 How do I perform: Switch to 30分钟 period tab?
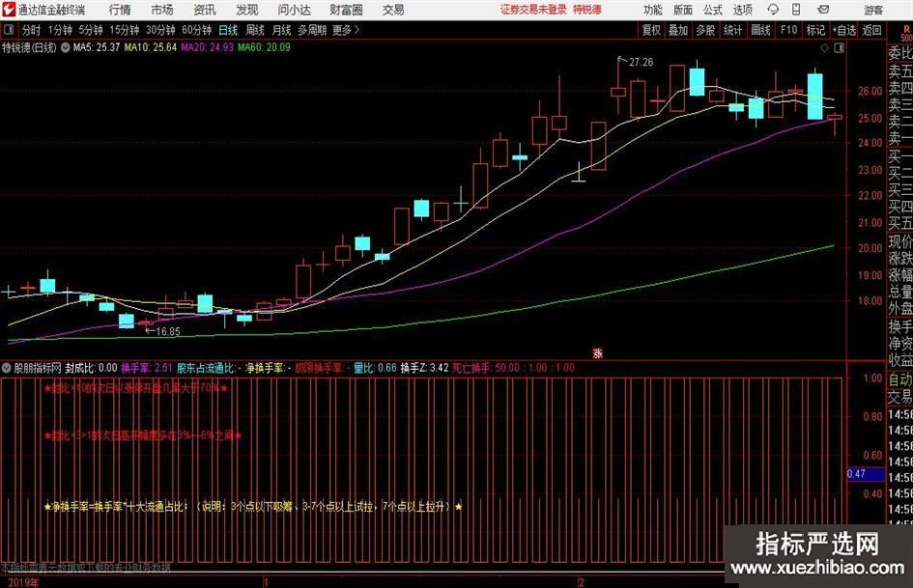coord(160,30)
